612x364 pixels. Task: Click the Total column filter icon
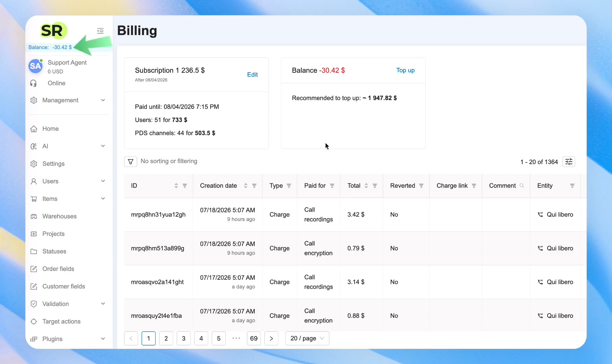point(375,186)
